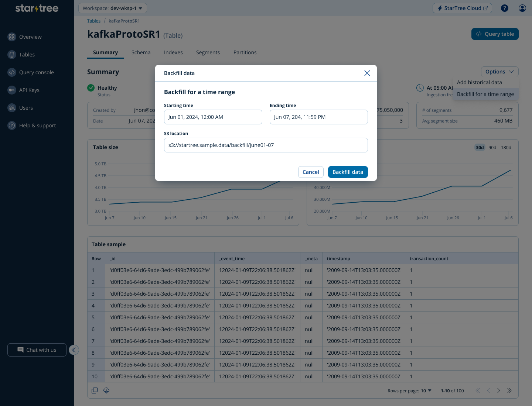
Task: Open the Rows per page dropdown
Action: coord(426,390)
